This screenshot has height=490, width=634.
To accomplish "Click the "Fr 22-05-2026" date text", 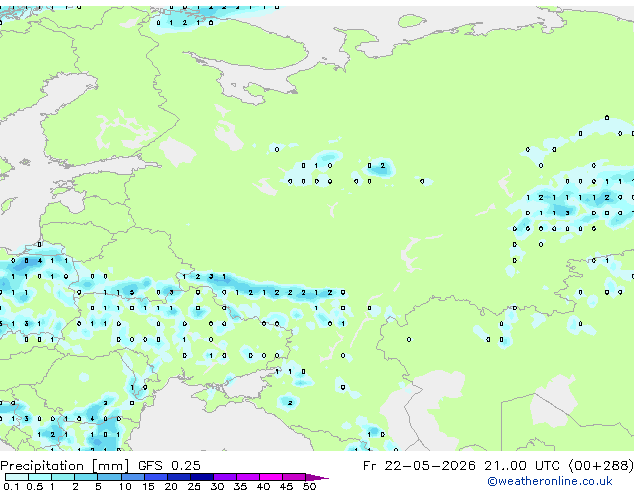I will click(x=419, y=466).
